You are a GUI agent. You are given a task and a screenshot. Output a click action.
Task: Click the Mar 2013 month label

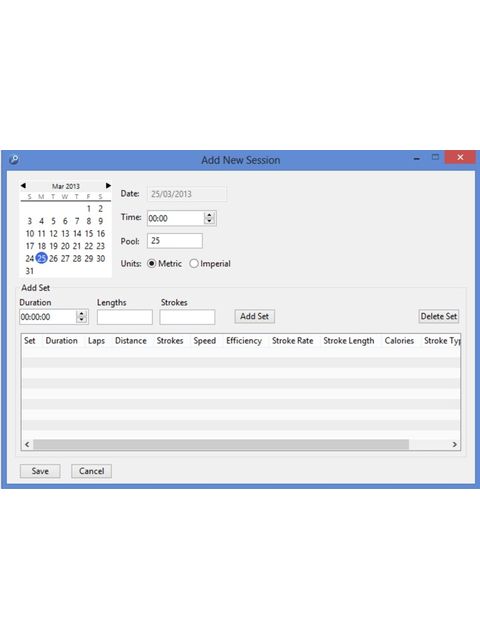pyautogui.click(x=66, y=186)
